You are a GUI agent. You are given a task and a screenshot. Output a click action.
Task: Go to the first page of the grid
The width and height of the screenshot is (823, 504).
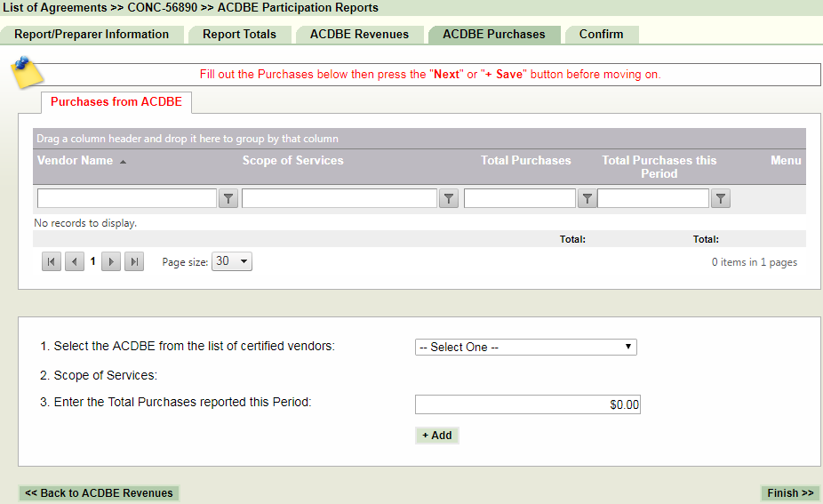(x=52, y=261)
